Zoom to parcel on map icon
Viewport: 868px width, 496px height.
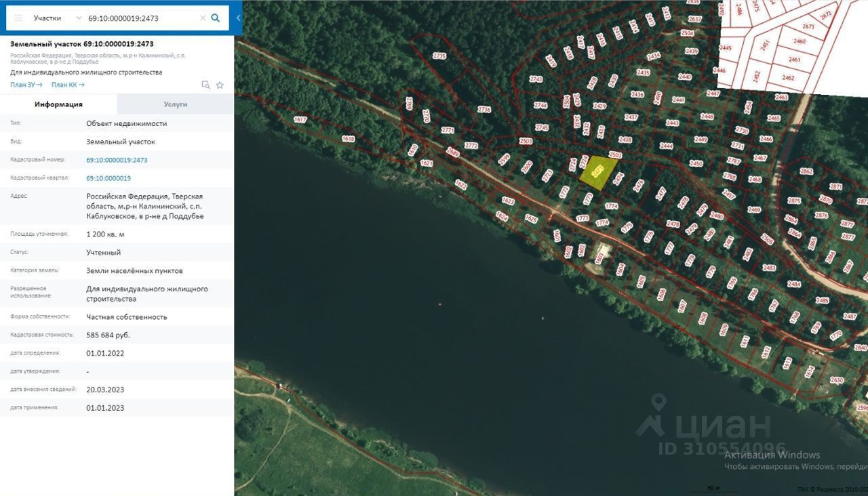coord(205,85)
